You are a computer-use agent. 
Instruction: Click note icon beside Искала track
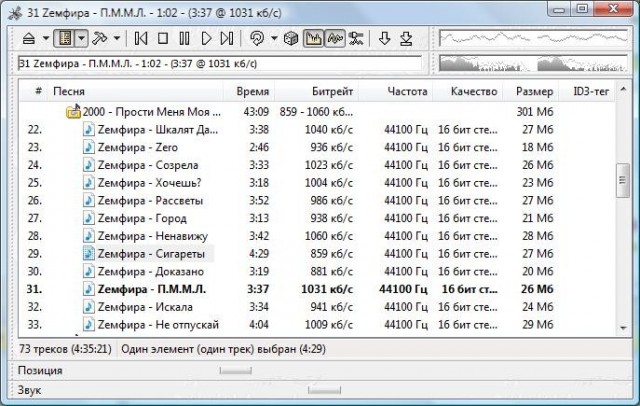(89, 307)
